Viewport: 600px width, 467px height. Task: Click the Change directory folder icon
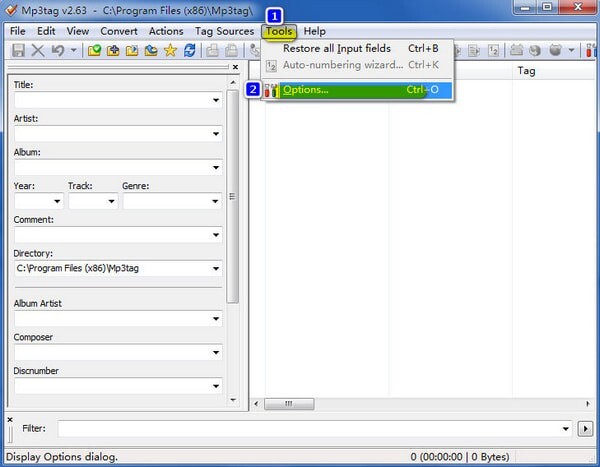pos(94,50)
